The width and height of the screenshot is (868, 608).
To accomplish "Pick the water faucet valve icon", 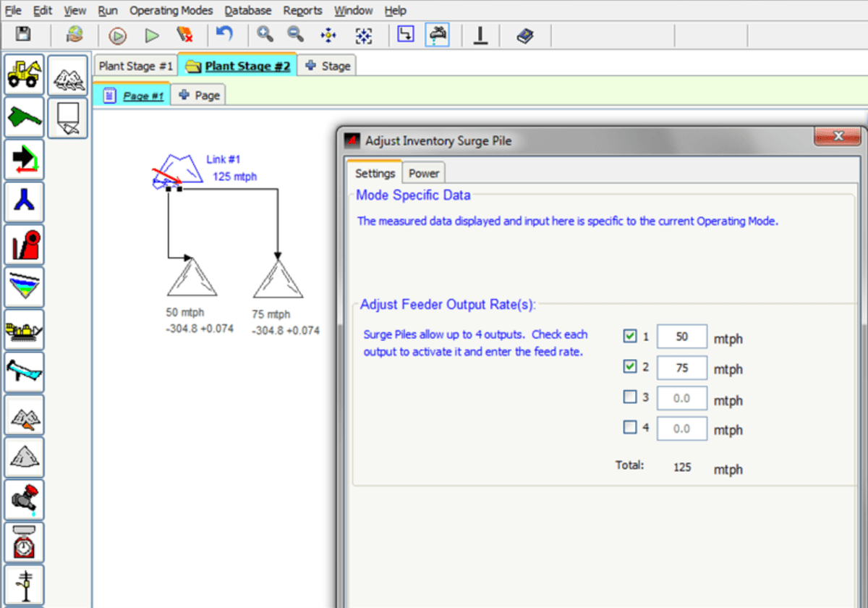I will tap(25, 499).
